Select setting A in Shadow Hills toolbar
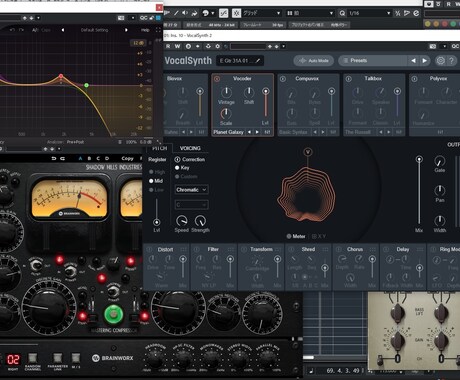Screen dimensions: 460x380 (80, 158)
